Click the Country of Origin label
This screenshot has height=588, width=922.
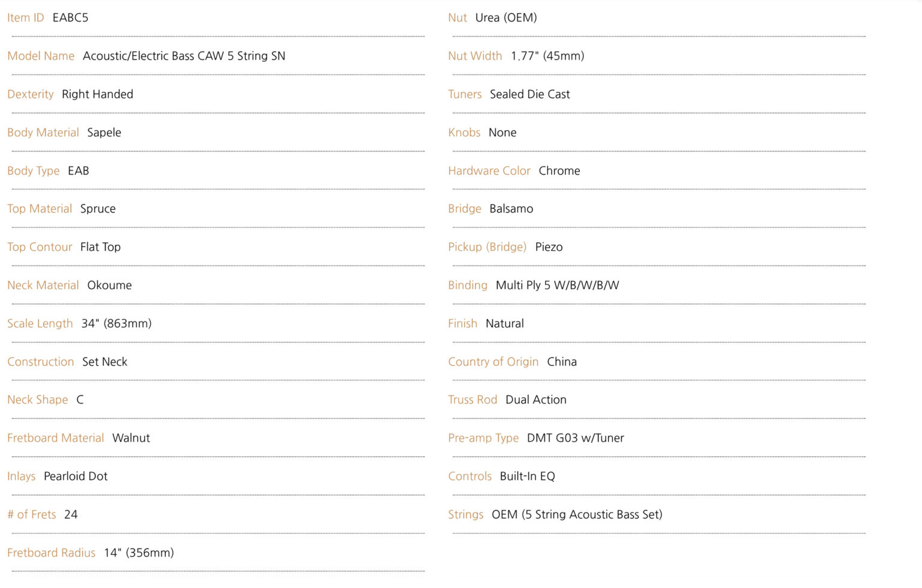click(493, 362)
